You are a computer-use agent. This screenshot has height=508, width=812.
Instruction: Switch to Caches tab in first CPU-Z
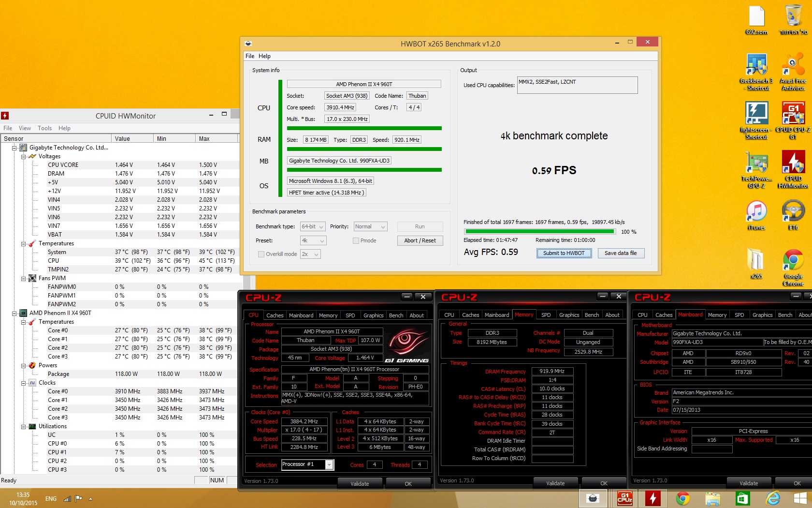point(275,315)
